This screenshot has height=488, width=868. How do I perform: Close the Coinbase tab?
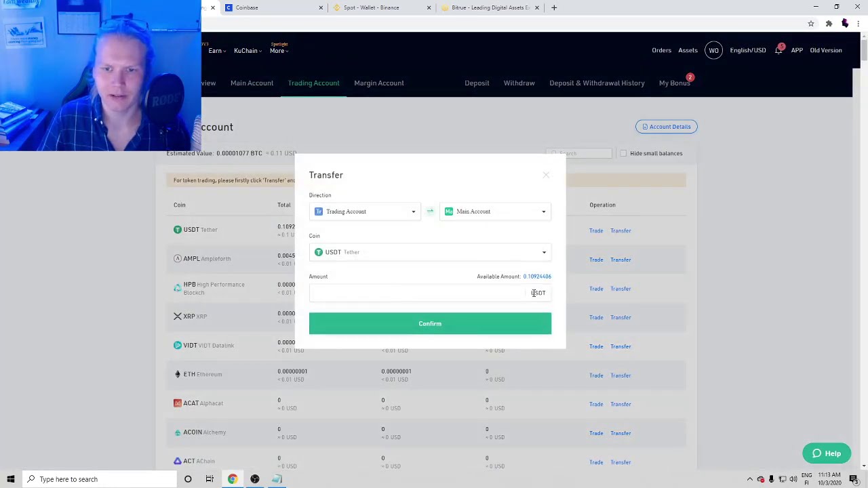321,7
